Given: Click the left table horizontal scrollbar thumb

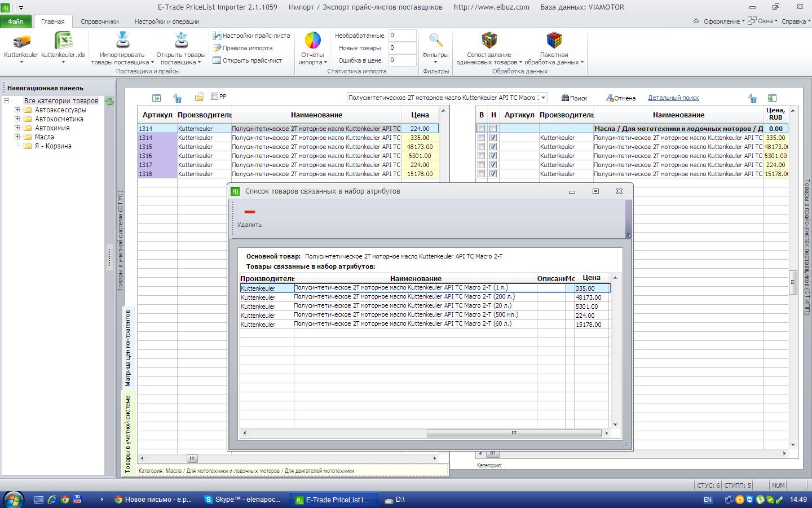Looking at the screenshot, I should tap(192, 458).
